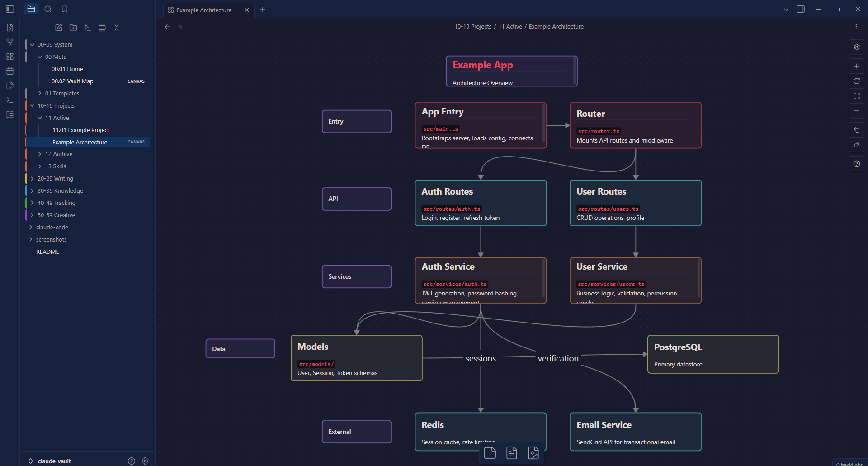This screenshot has width=868, height=466.
Task: Open the command palette terminal icon
Action: click(10, 100)
